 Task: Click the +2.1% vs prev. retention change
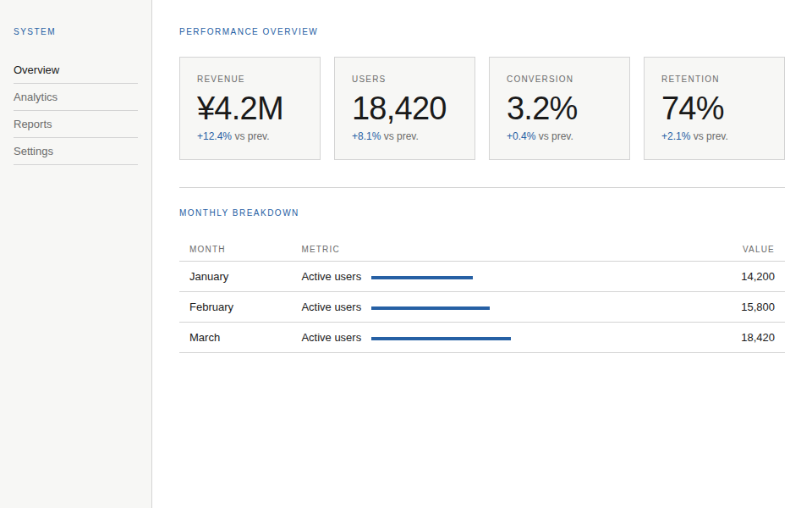694,136
